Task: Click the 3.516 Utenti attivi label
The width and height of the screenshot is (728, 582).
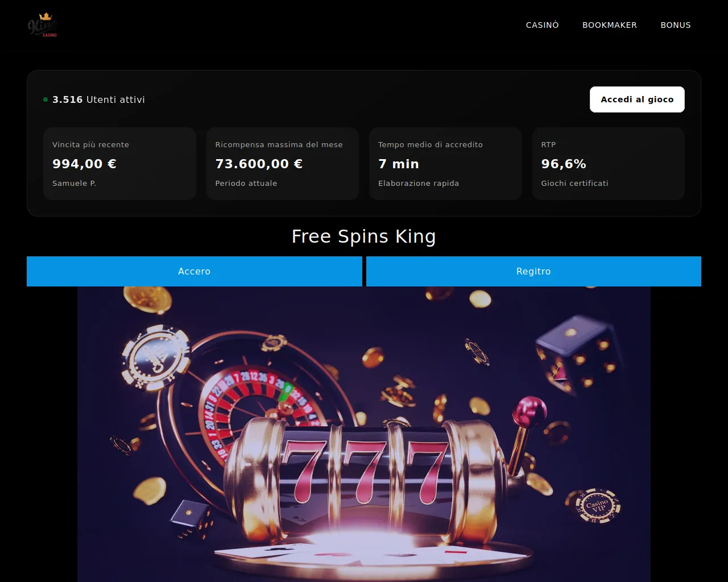Action: [x=98, y=99]
